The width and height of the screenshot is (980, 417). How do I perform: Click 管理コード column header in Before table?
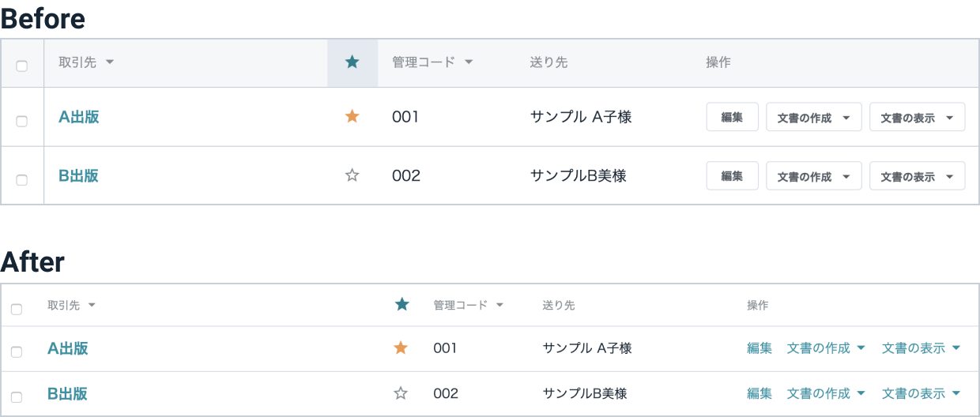tap(424, 62)
